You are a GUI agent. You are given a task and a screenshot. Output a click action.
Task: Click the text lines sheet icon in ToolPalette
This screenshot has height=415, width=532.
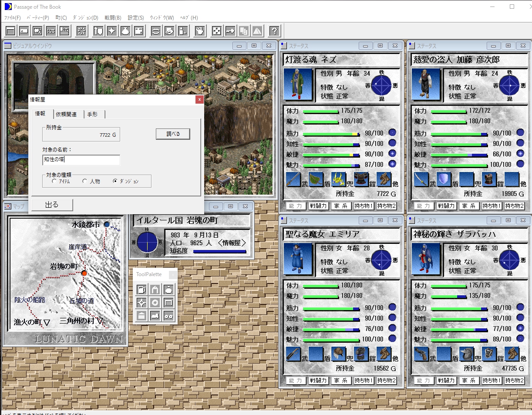coord(168,303)
